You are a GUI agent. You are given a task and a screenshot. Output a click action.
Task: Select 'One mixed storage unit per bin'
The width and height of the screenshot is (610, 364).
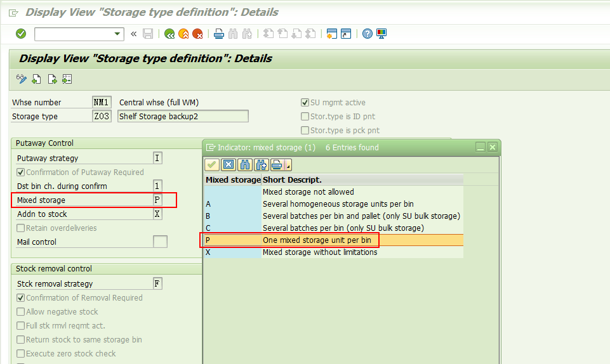pyautogui.click(x=334, y=240)
